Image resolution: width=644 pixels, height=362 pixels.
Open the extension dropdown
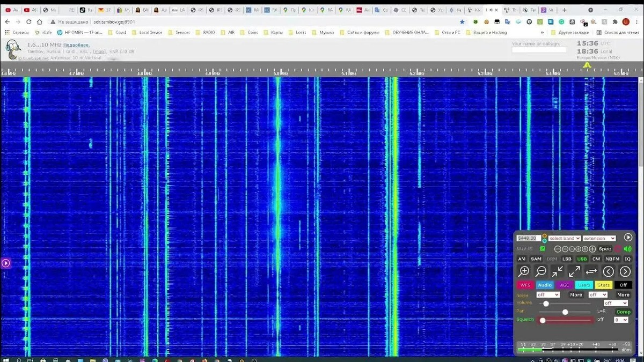(x=599, y=238)
